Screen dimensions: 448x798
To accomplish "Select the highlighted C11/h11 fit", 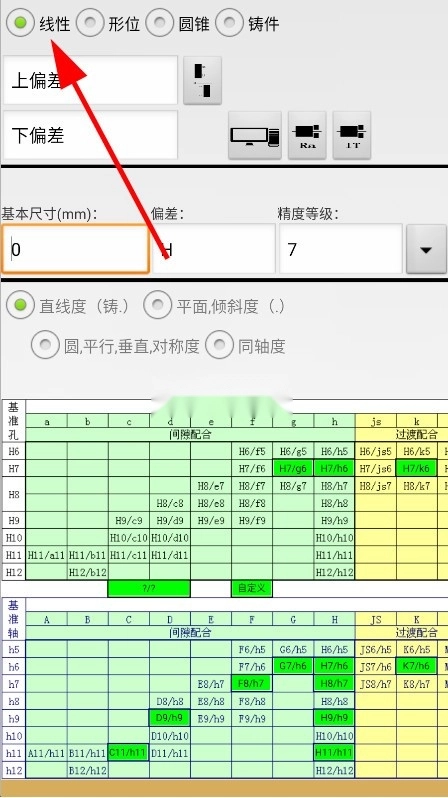I will [129, 752].
